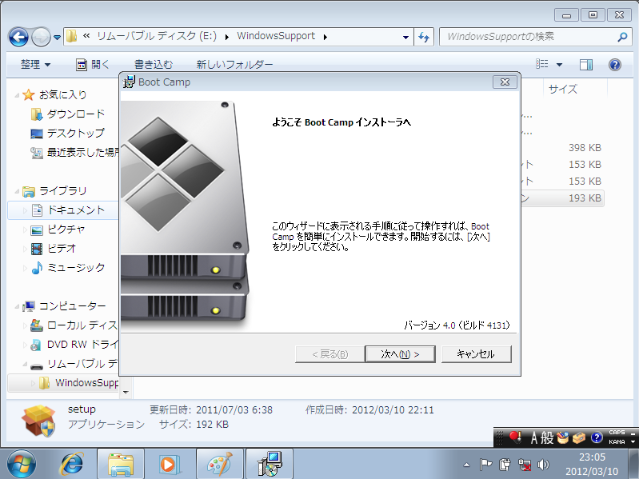Image resolution: width=639 pixels, height=479 pixels.
Task: Open the volume speaker tray icon
Action: (x=543, y=464)
